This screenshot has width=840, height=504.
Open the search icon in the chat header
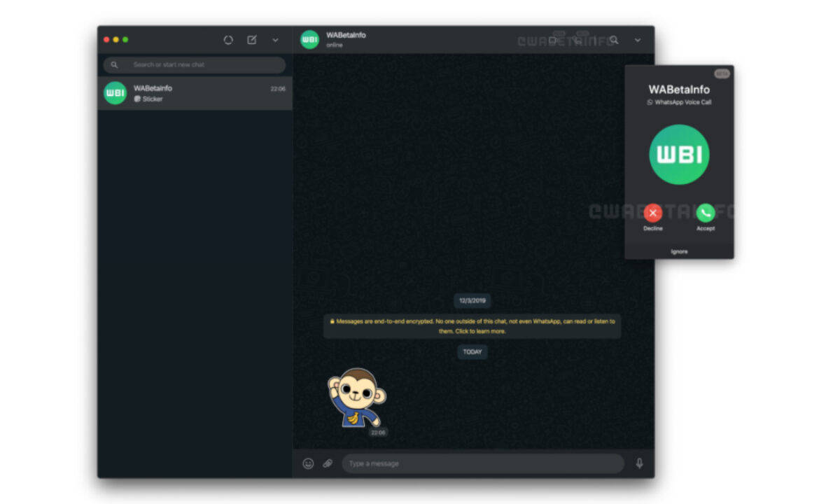click(x=614, y=40)
